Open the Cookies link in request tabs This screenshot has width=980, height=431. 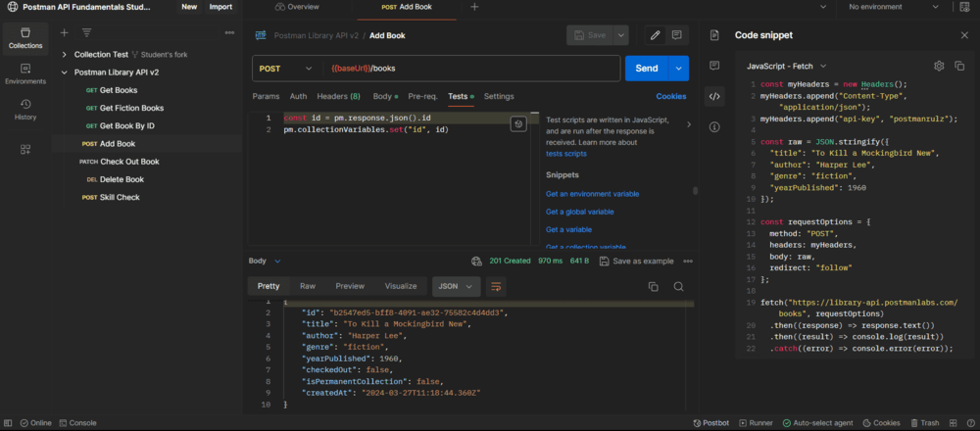[x=670, y=97]
